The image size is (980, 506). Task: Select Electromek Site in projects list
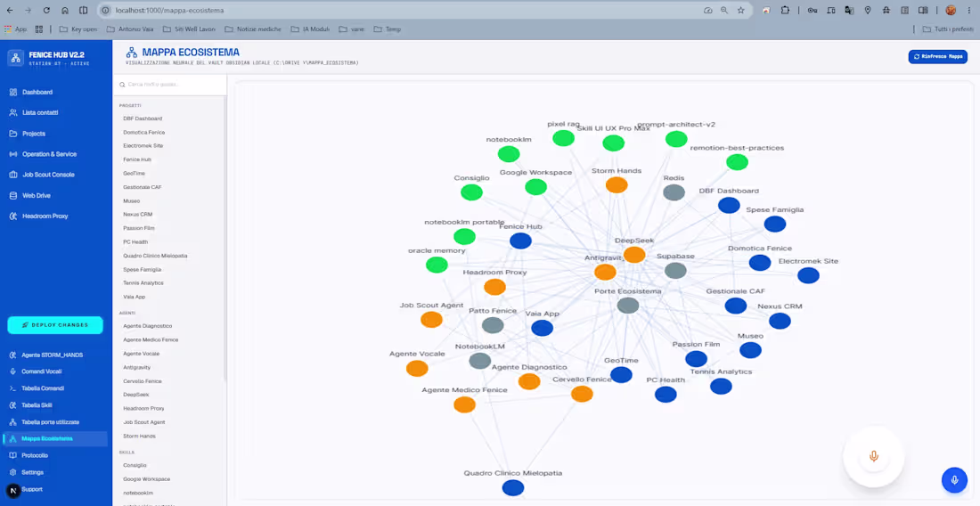click(143, 145)
